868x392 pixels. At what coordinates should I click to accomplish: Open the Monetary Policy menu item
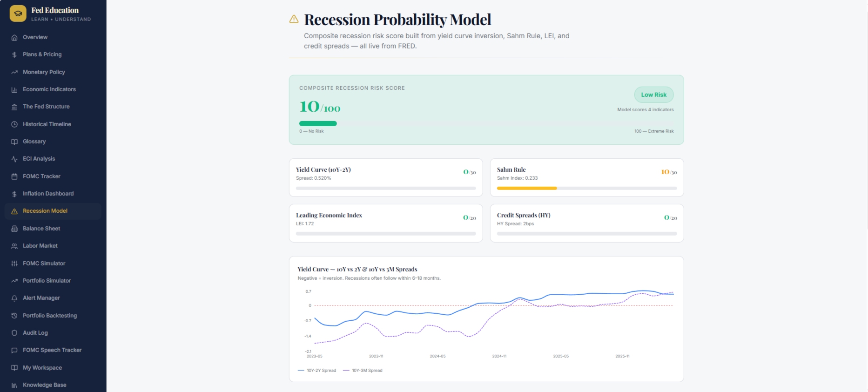point(53,72)
